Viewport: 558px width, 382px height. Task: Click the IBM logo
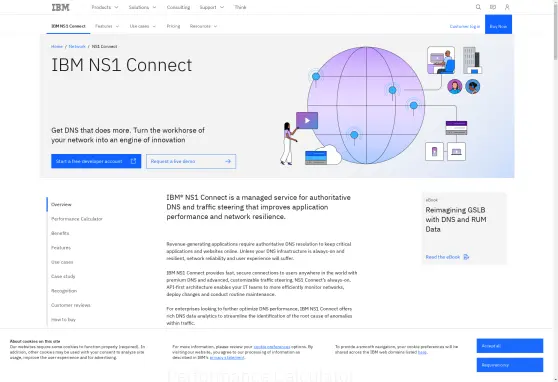pos(60,7)
